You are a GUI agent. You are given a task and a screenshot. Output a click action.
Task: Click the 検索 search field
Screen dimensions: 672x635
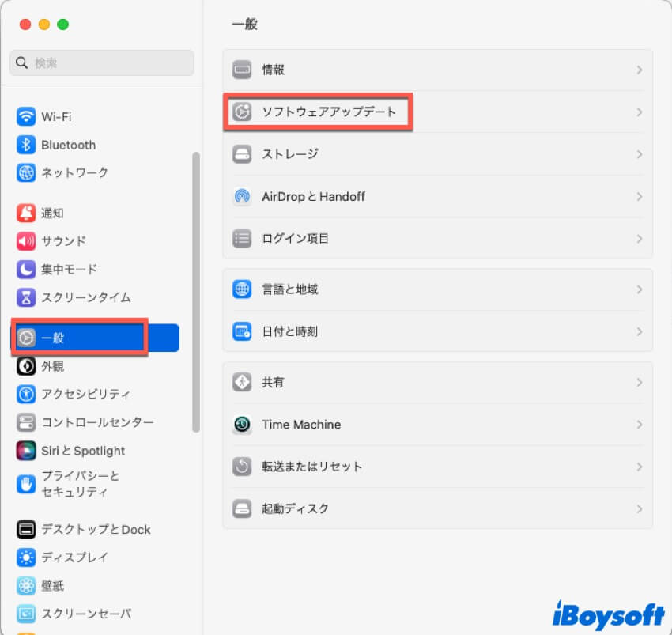tap(102, 62)
